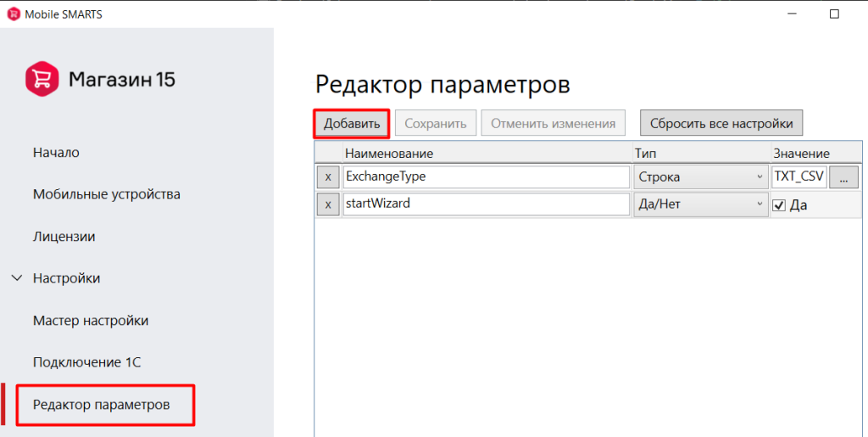Maximize the Mobile SMARTS window

(834, 14)
